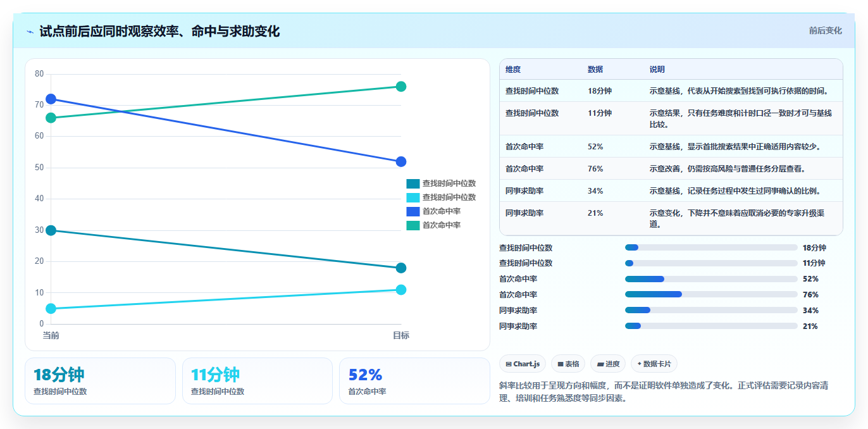The width and height of the screenshot is (868, 429).
Task: Click the 目标 x-axis label
Action: [x=401, y=335]
